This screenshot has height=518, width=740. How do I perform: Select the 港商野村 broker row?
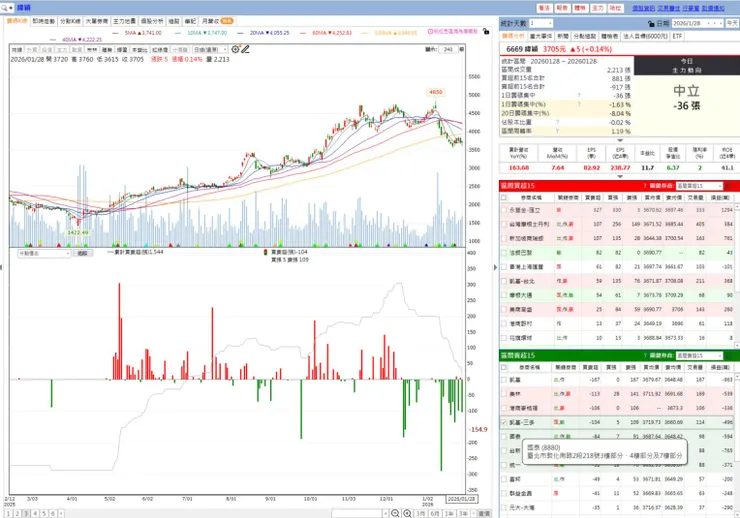616,324
